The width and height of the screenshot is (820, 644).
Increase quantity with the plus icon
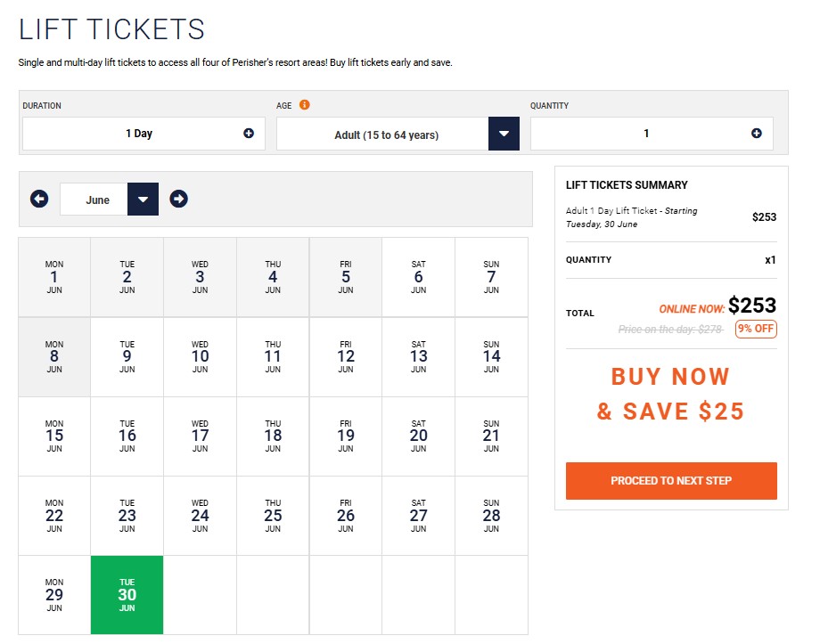(x=756, y=134)
